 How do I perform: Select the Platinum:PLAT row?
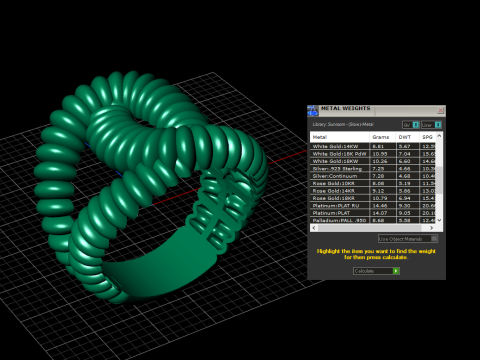tap(373, 213)
